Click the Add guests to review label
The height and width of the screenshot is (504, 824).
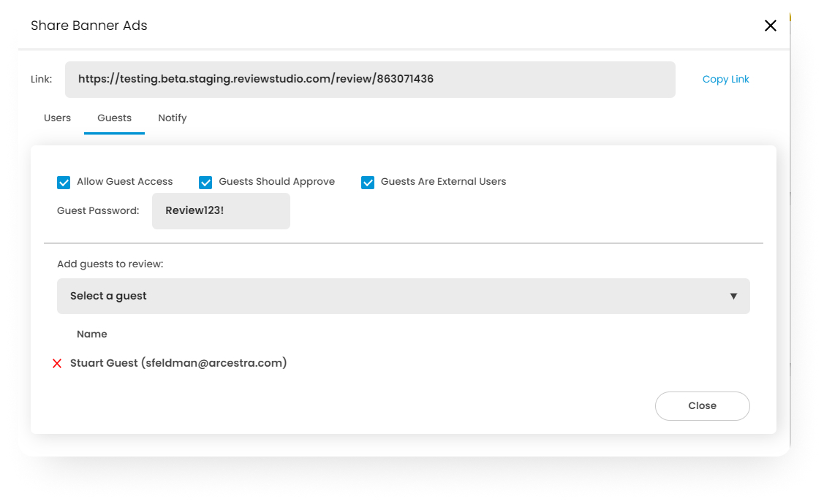tap(110, 264)
